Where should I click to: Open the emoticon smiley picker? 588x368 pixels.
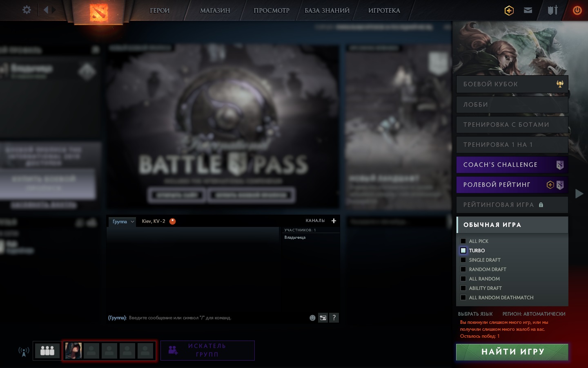[312, 318]
